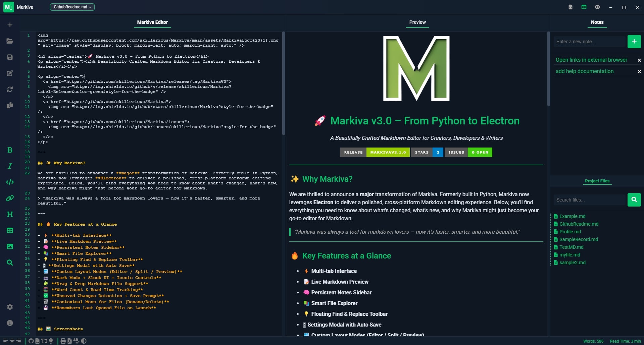Insert a hyperlink with the link icon
The image size is (644, 345).
click(x=10, y=198)
